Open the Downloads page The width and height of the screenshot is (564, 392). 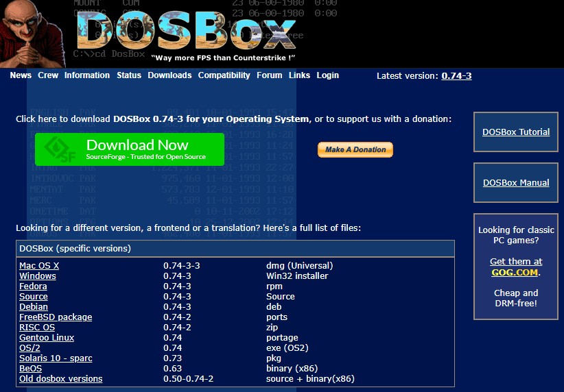169,75
